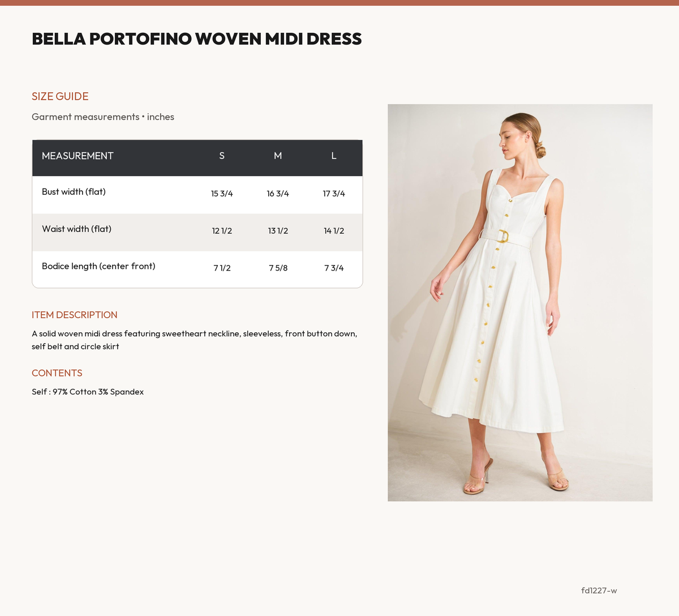Click the waist value 14 1/2
This screenshot has height=616, width=679.
pos(334,231)
